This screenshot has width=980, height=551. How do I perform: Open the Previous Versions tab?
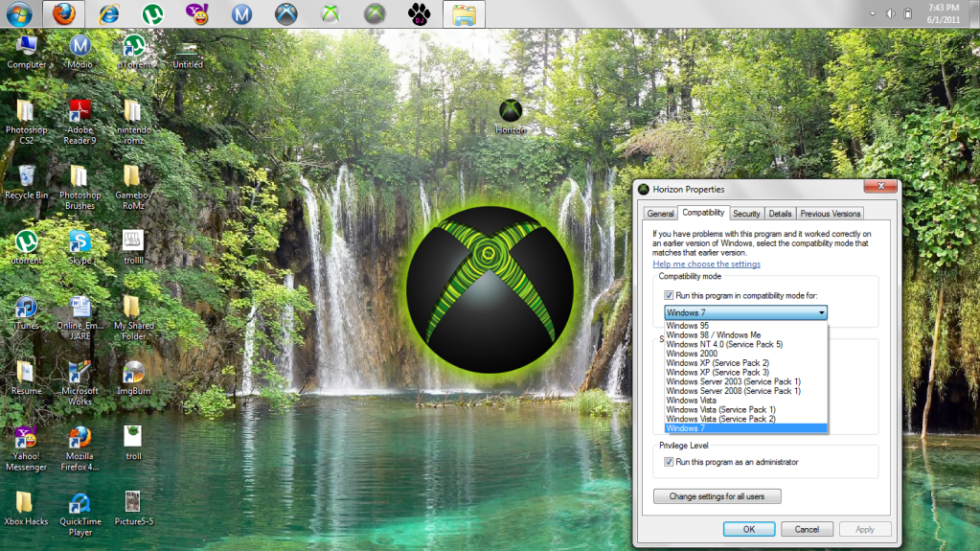click(831, 214)
